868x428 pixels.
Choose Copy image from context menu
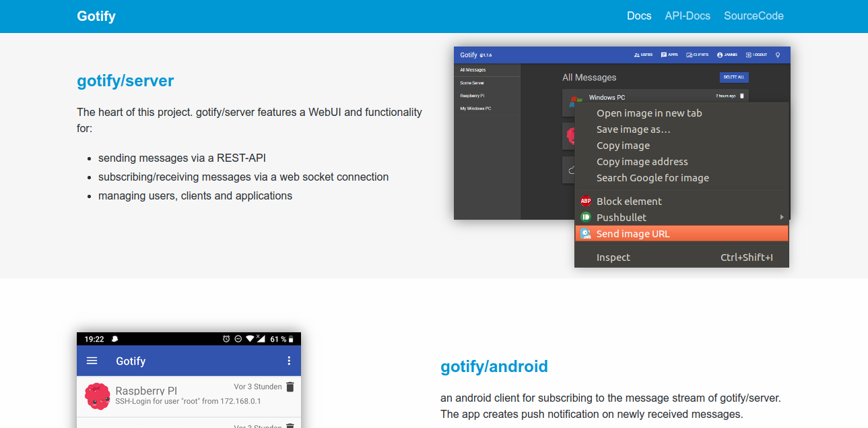pyautogui.click(x=623, y=146)
